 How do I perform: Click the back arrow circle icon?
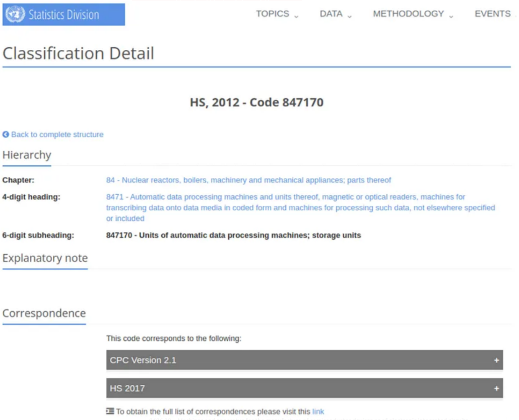coord(6,135)
